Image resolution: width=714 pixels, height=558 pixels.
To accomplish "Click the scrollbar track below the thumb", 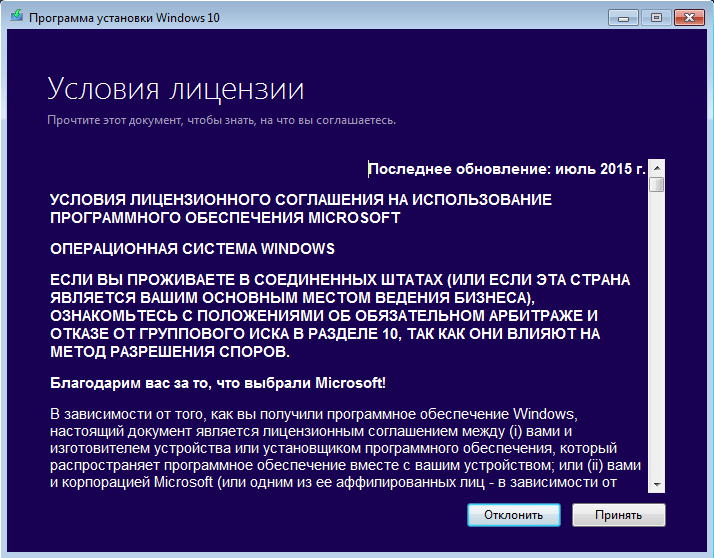I will coord(657,335).
